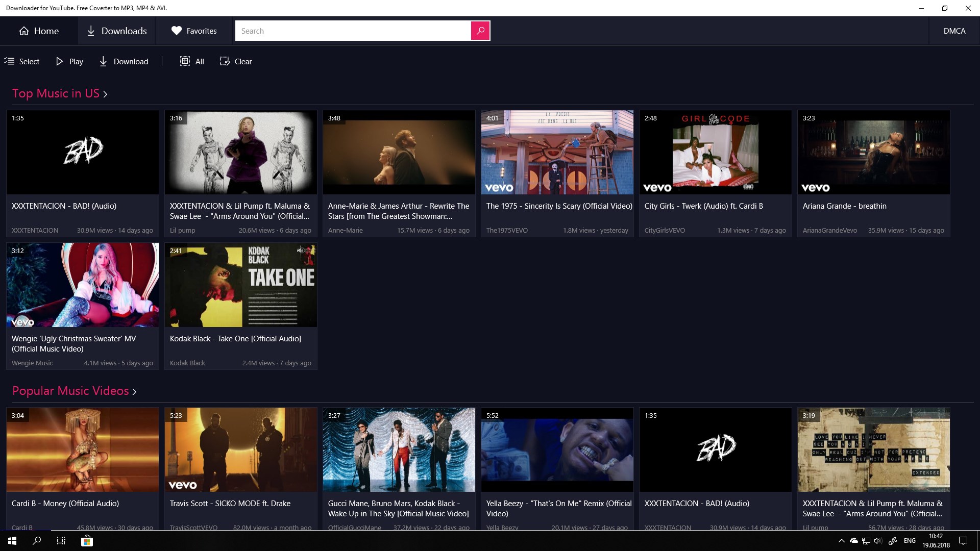Select Kodak Black Take One video
Image resolution: width=980 pixels, height=551 pixels.
tap(240, 285)
